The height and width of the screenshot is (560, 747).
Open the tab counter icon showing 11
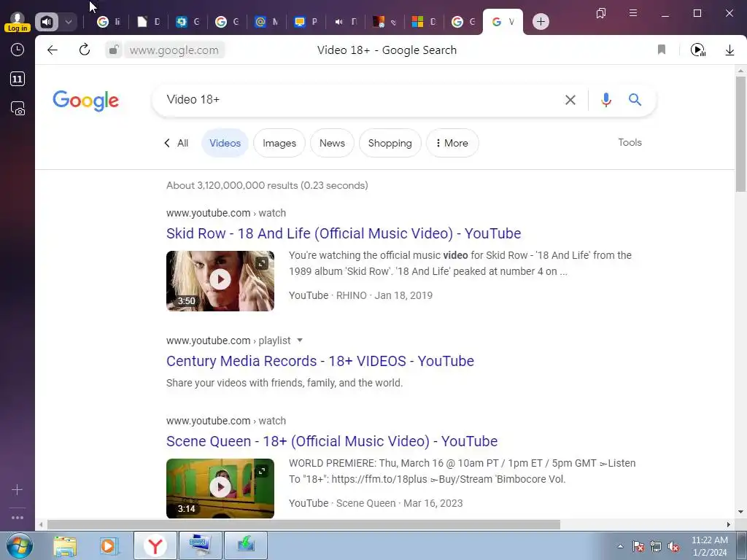pos(18,79)
